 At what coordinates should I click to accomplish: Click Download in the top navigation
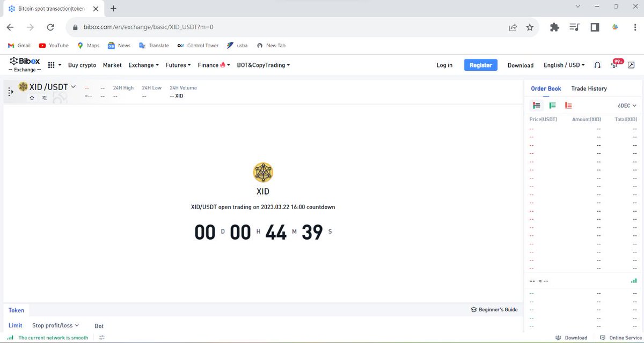tap(521, 65)
